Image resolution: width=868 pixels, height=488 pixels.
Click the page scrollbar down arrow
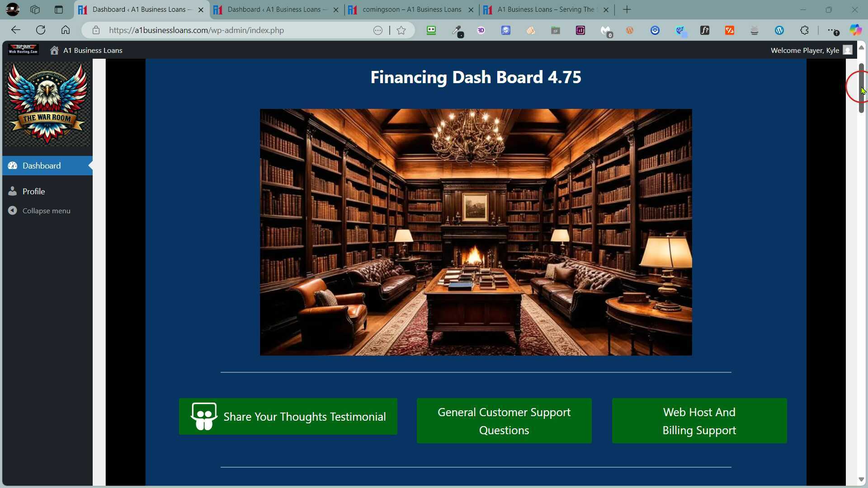pos(861,479)
